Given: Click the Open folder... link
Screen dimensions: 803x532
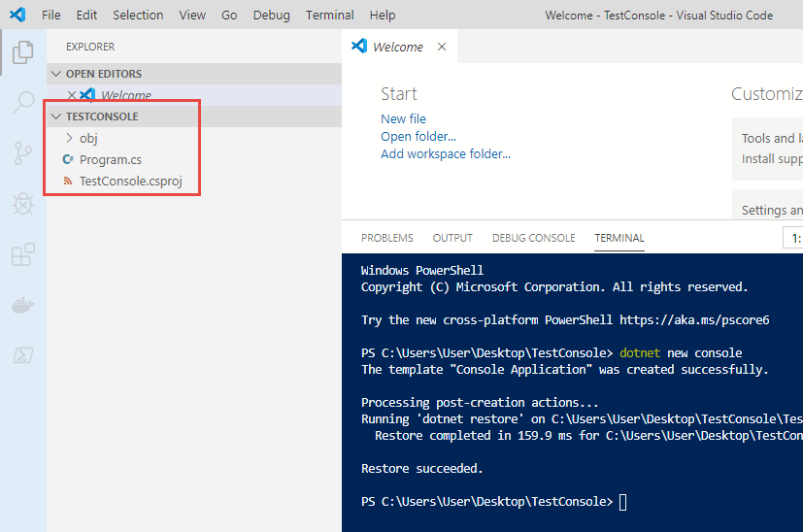Looking at the screenshot, I should tap(418, 136).
